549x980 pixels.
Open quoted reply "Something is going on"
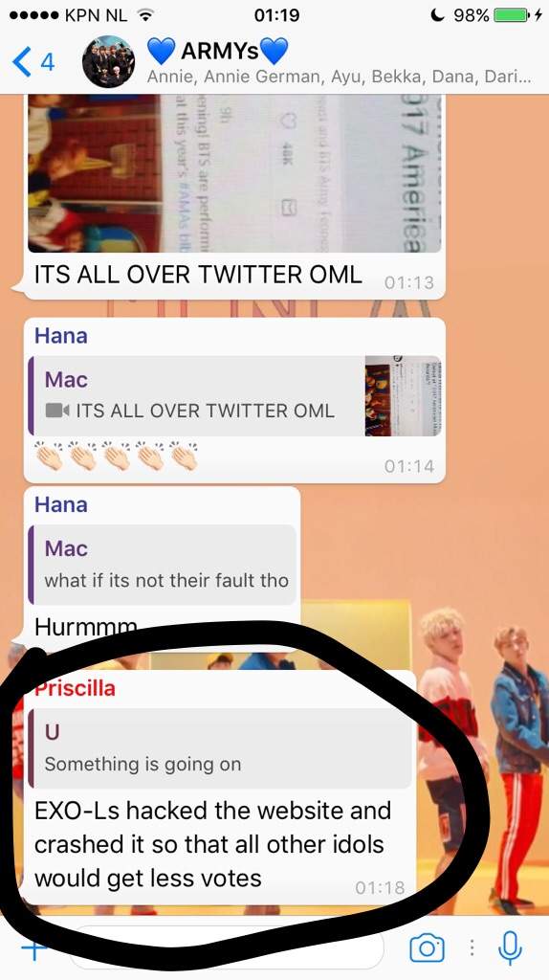pos(220,747)
